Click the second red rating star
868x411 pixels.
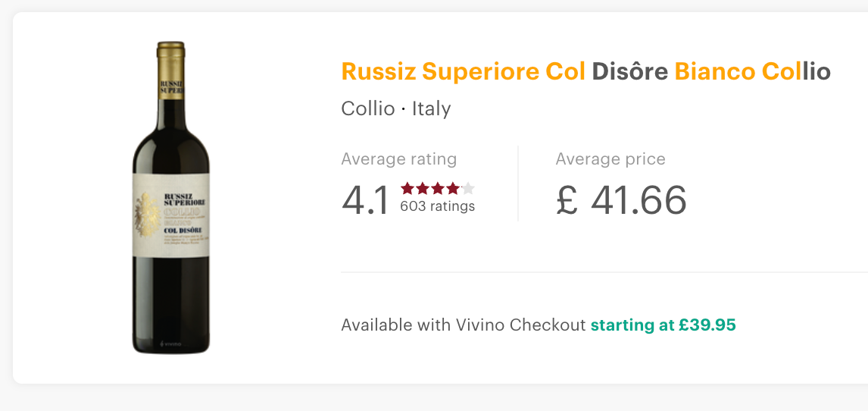click(423, 188)
